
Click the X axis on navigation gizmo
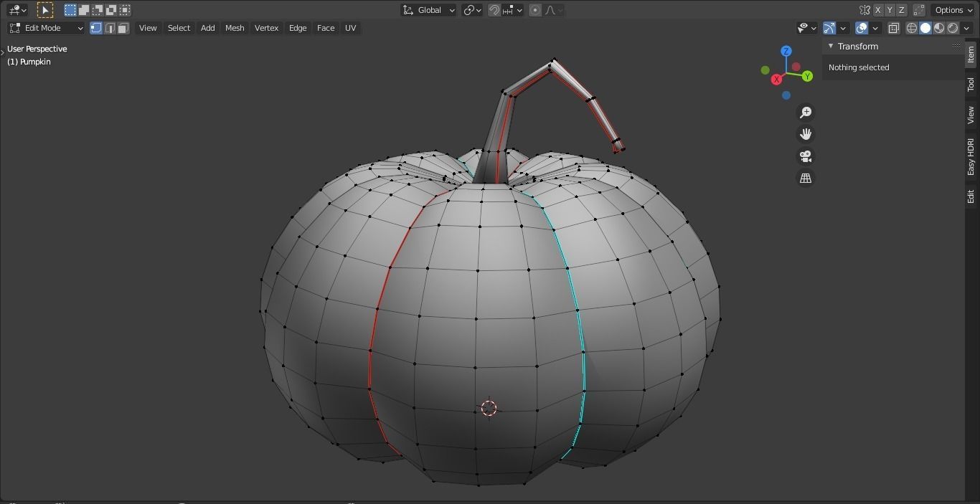[x=776, y=80]
